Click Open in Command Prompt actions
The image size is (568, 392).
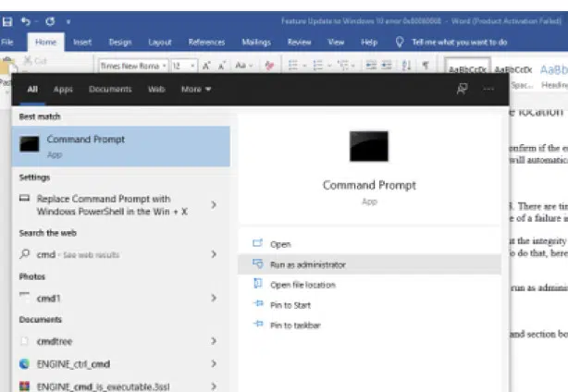[x=280, y=244]
